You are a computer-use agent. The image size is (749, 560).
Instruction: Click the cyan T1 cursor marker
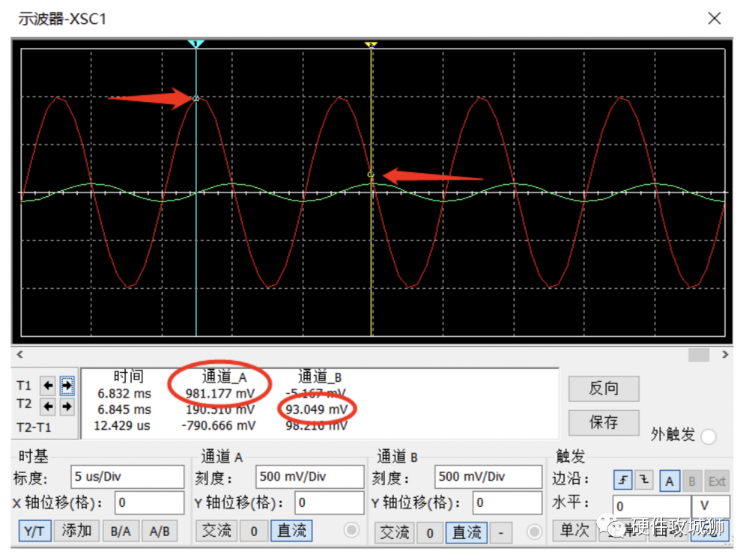pyautogui.click(x=195, y=44)
